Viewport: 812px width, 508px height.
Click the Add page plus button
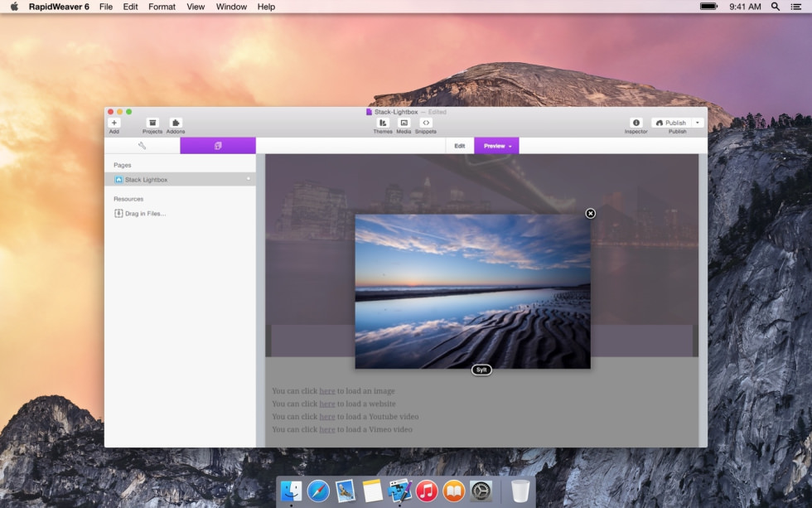click(x=114, y=123)
